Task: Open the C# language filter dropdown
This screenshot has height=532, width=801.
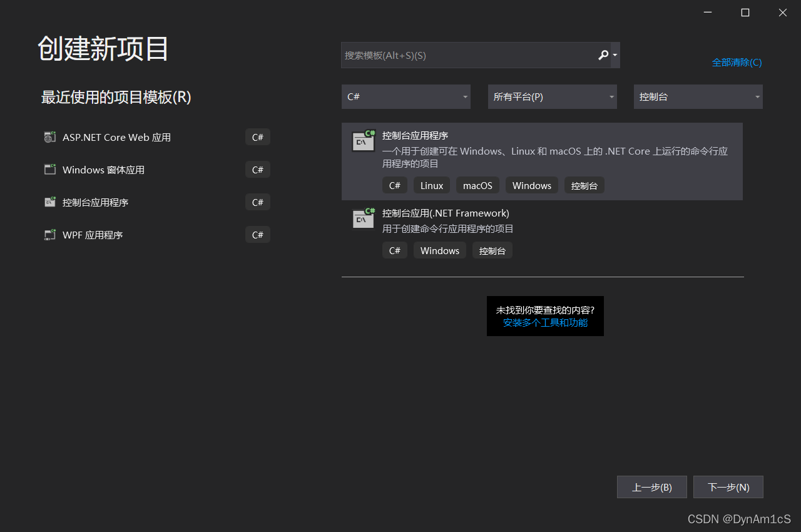Action: click(406, 97)
